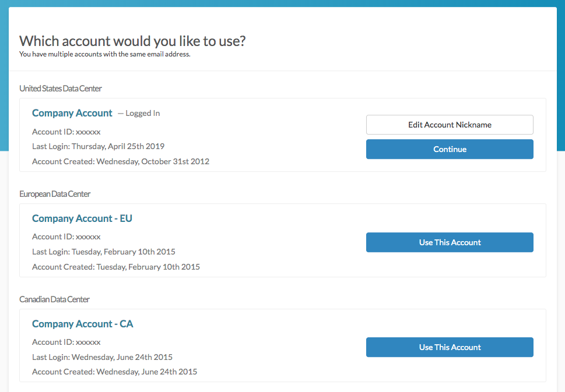Click the Edit Account Nickname button
565x392 pixels.
450,125
